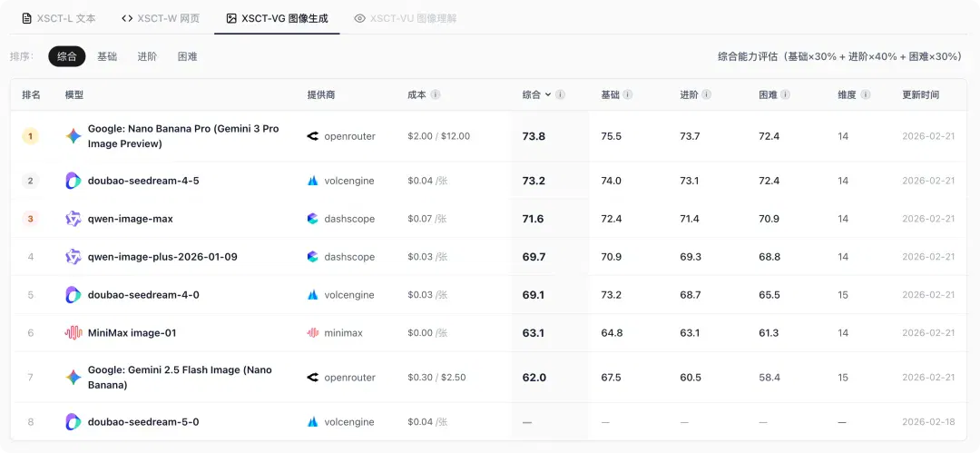
Task: Open the XSCT-VU 图像理解 tab
Action: tap(405, 18)
